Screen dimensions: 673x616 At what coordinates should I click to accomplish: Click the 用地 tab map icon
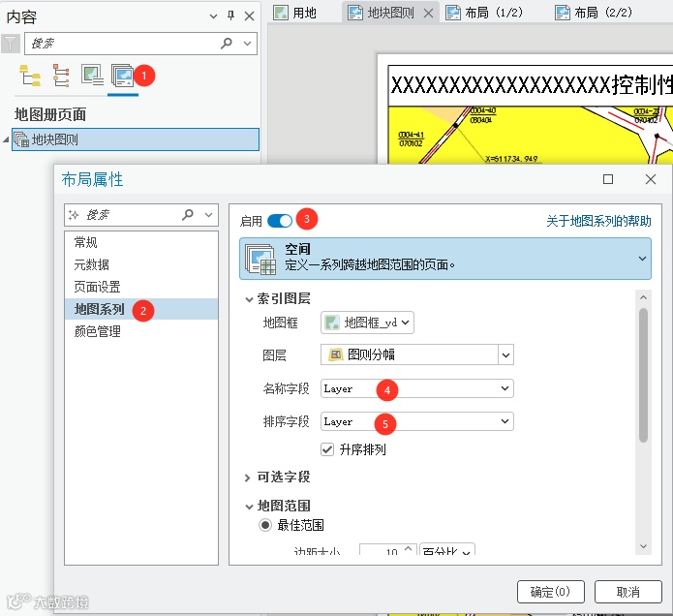click(x=281, y=13)
